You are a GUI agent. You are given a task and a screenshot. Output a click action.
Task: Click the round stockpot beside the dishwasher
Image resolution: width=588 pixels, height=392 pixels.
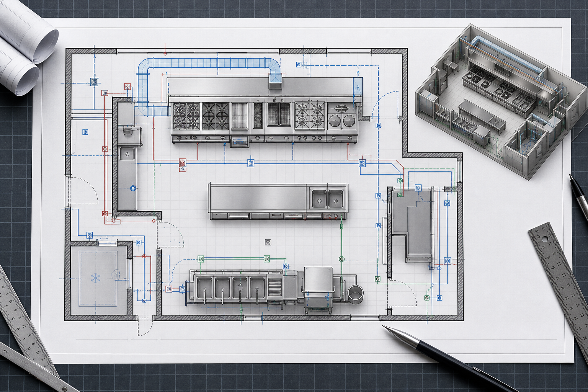(x=356, y=294)
